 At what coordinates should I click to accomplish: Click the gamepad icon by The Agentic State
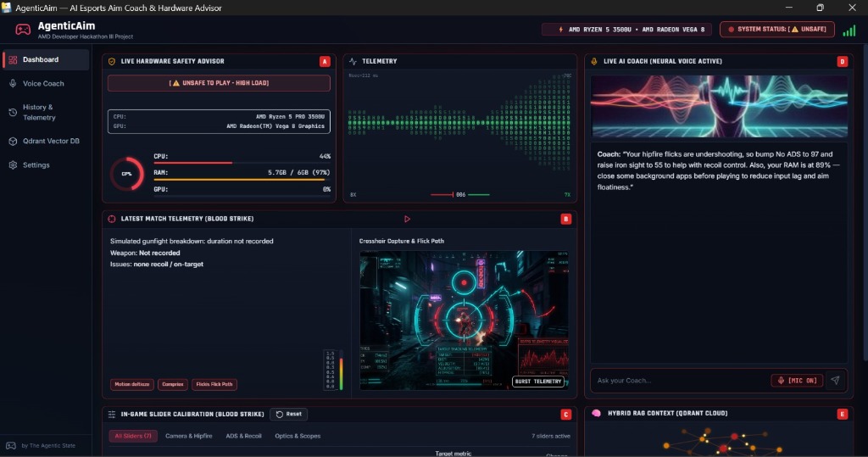(x=11, y=446)
